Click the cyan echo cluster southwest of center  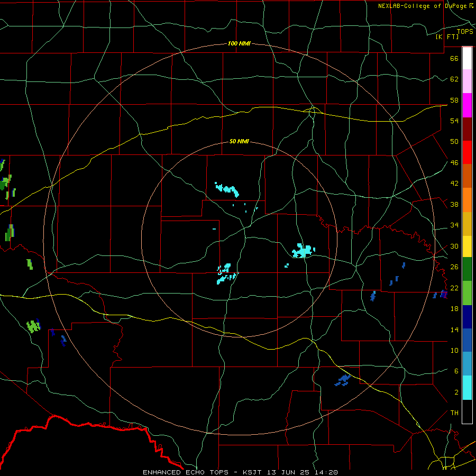[226, 274]
